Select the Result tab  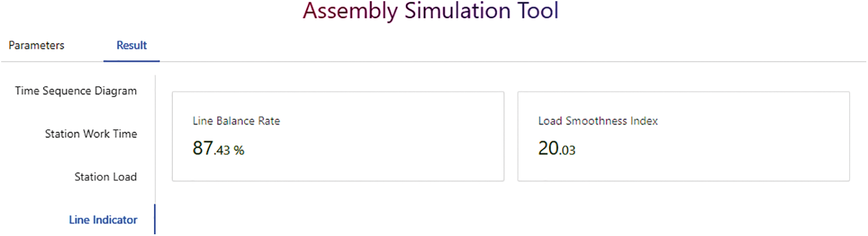pyautogui.click(x=131, y=46)
